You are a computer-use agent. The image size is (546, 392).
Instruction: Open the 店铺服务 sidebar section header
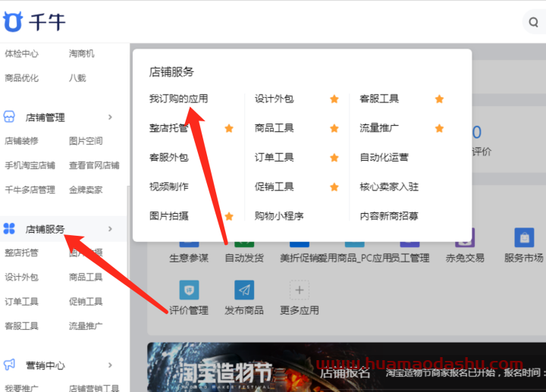click(x=64, y=229)
